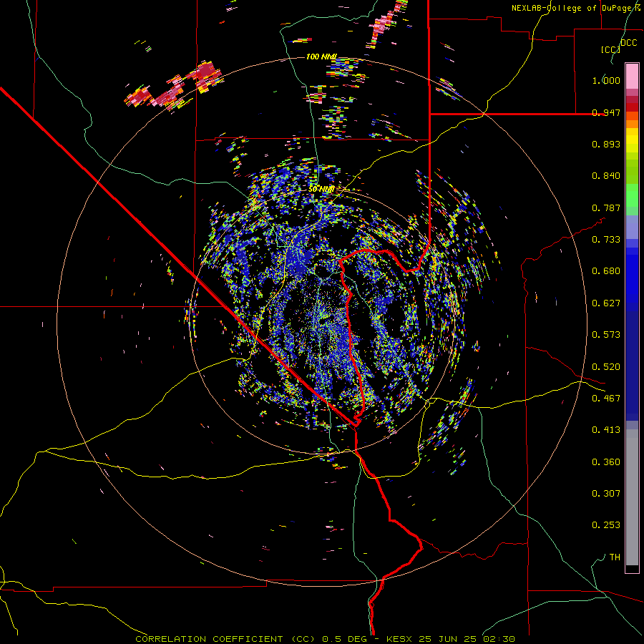Pick the pink segment atop the color bar
The image size is (644, 644).
point(632,77)
